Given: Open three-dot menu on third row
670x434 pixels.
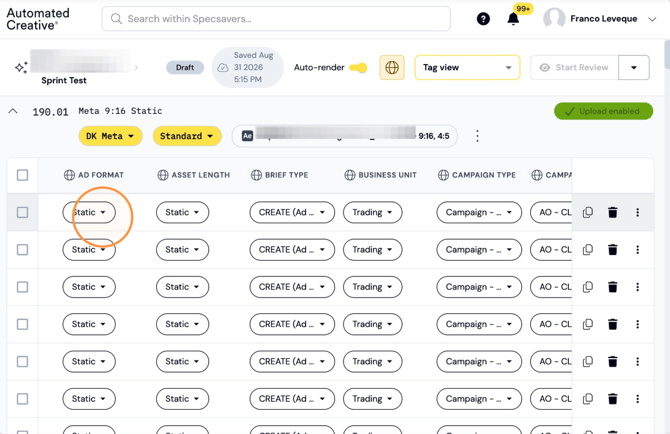Looking at the screenshot, I should [x=638, y=287].
